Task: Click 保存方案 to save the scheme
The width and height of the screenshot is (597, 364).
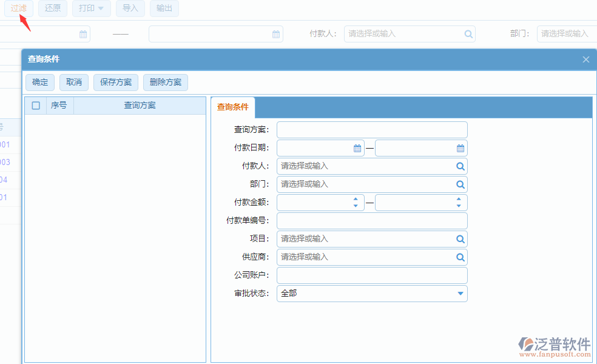Action: (x=115, y=82)
